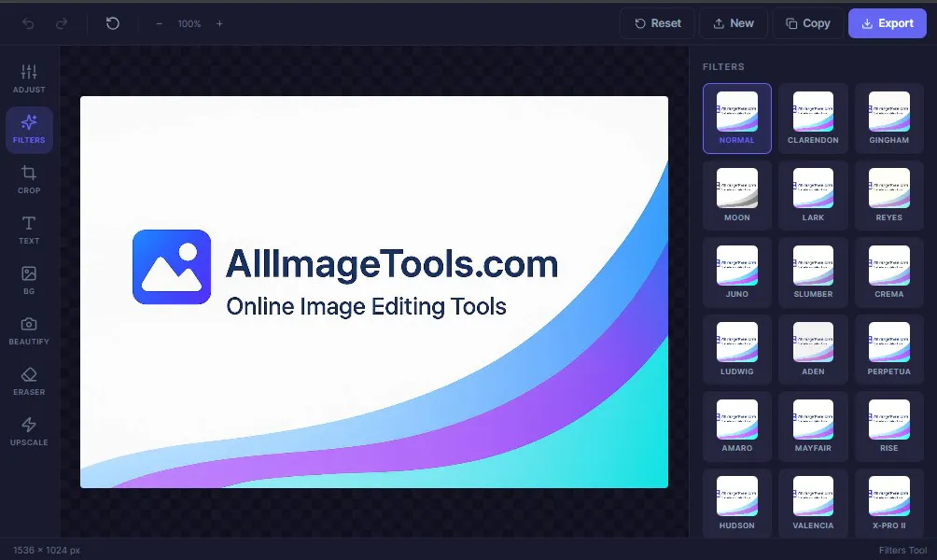The image size is (937, 560).
Task: Zoom out with the minus icon
Action: click(x=159, y=23)
